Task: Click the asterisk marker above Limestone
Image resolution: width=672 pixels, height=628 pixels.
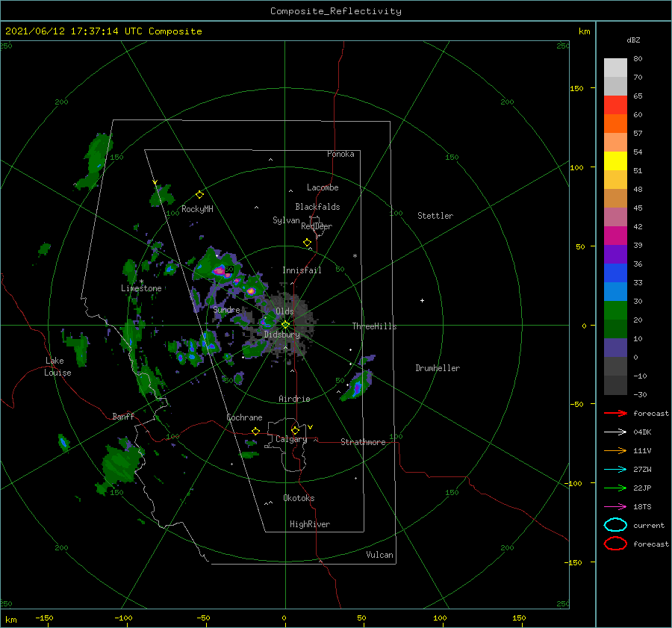Action: [141, 282]
